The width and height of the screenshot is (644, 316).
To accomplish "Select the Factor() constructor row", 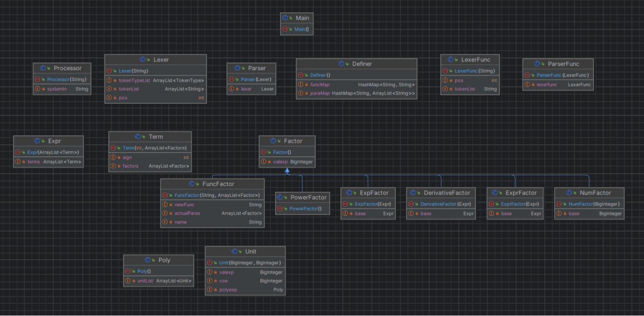I will (287, 152).
